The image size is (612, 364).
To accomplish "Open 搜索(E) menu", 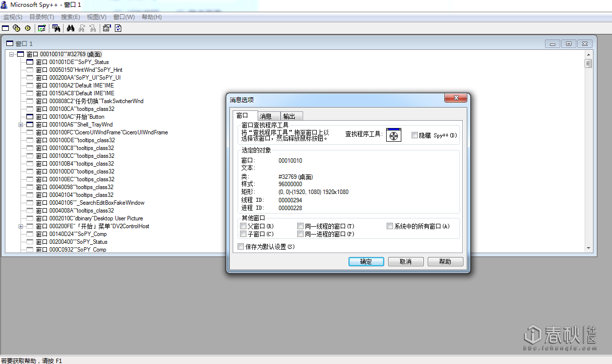I will point(70,17).
